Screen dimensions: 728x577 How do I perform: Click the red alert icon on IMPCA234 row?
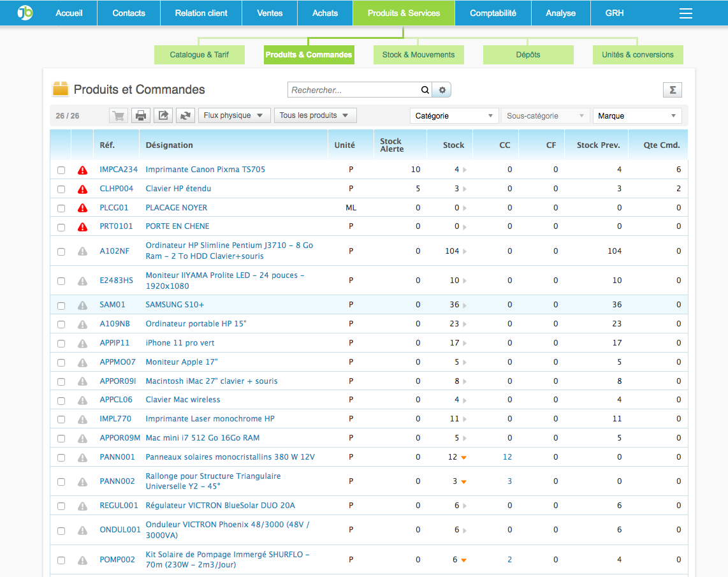click(82, 170)
